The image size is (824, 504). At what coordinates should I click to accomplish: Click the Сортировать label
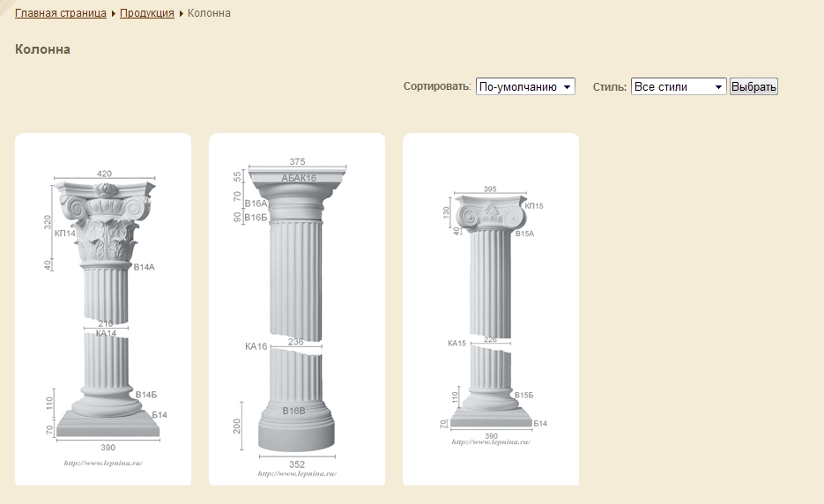tap(437, 86)
